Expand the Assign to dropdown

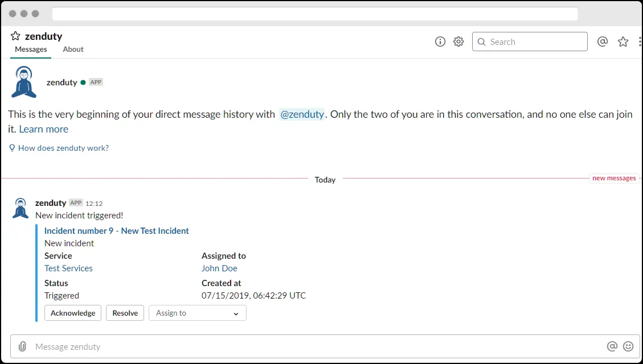point(198,313)
